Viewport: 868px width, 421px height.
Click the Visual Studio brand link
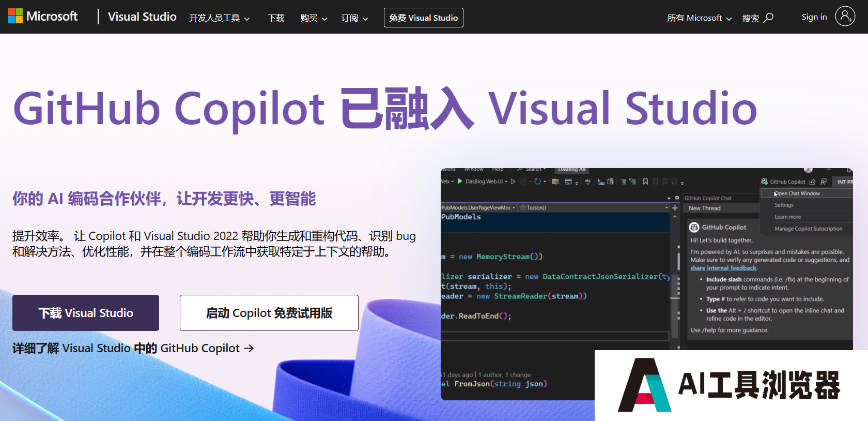pos(142,17)
